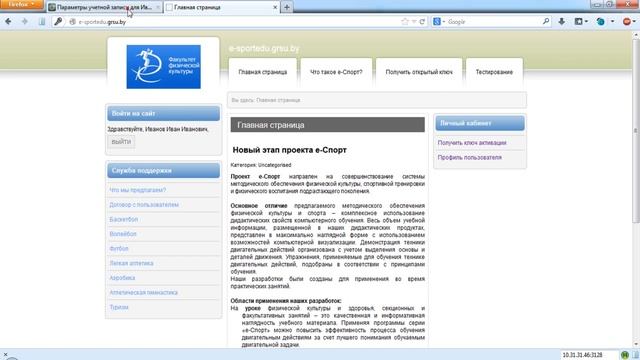Open the Firefox menu button
640x360 pixels.
point(21,4)
